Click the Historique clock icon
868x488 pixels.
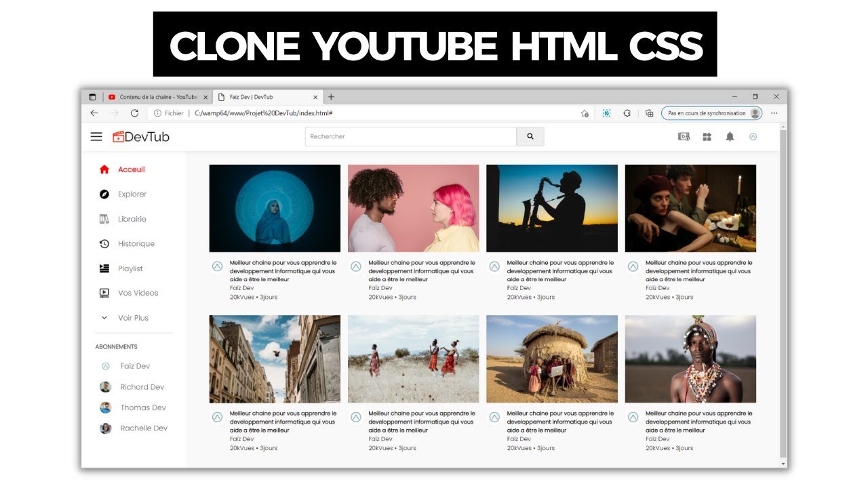(104, 244)
